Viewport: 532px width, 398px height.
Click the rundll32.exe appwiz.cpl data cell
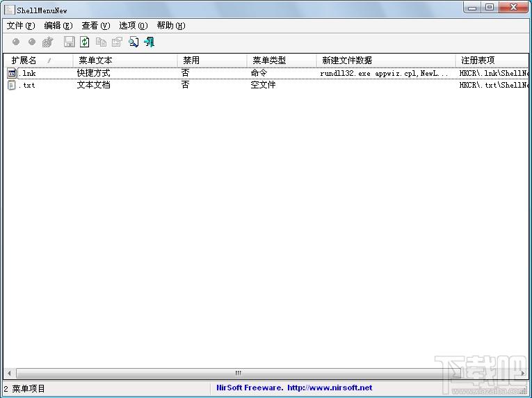385,73
